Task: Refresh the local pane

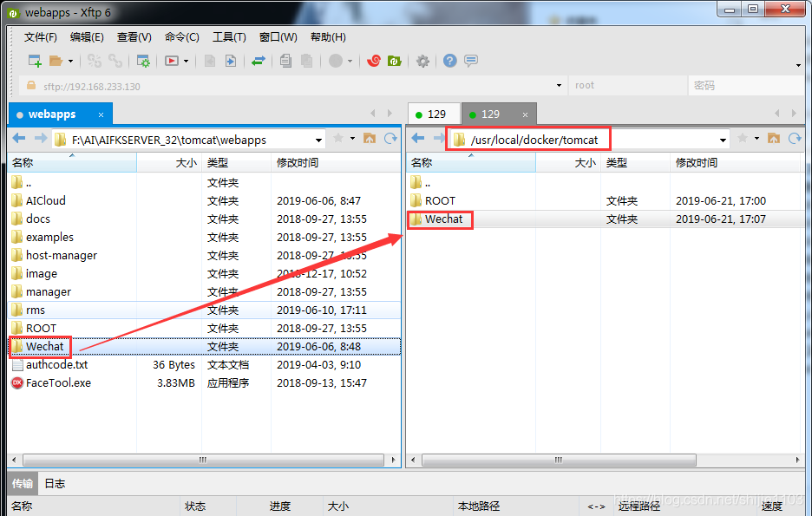Action: click(390, 138)
